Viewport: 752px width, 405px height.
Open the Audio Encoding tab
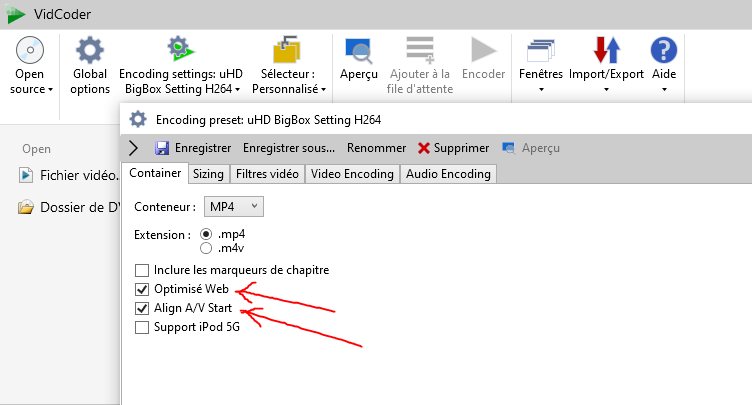pos(448,174)
